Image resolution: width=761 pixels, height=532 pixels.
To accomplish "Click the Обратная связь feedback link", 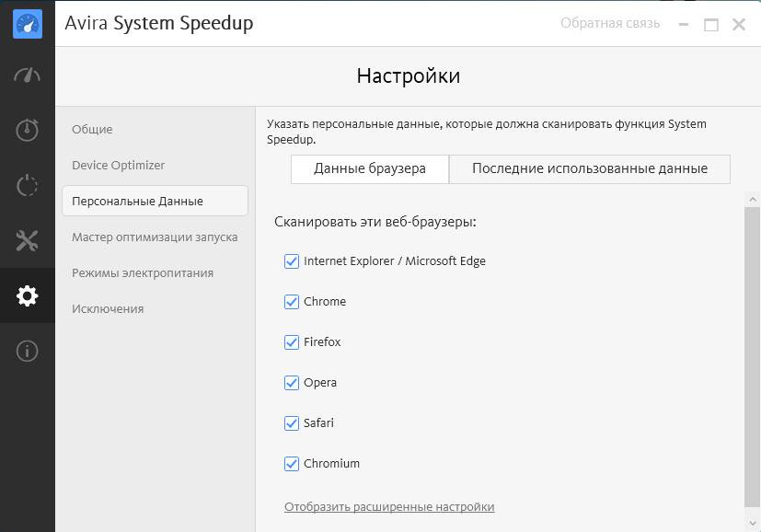I will pyautogui.click(x=610, y=23).
